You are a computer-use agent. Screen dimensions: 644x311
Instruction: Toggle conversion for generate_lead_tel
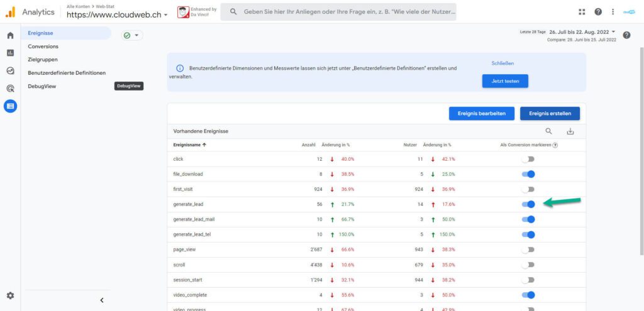[528, 234]
